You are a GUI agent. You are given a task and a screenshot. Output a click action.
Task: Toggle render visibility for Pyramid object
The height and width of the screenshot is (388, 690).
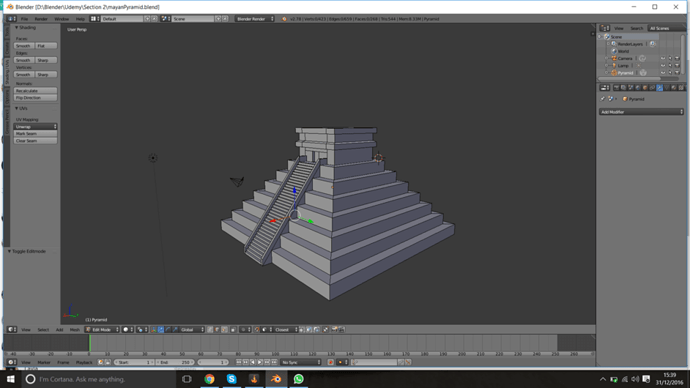point(677,73)
